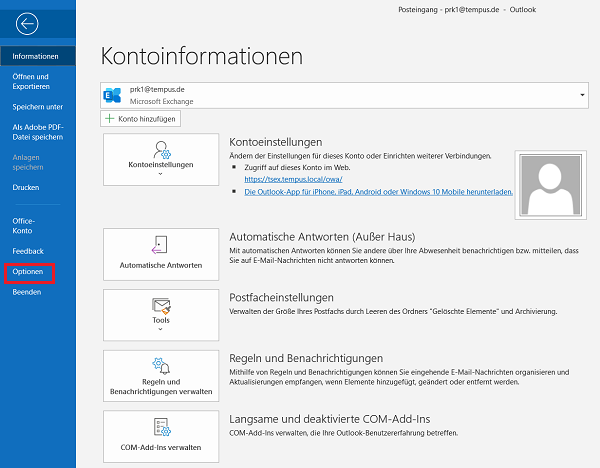Click the Automatische Antworten door icon
Viewport: 600px width, 468px height.
pos(160,245)
